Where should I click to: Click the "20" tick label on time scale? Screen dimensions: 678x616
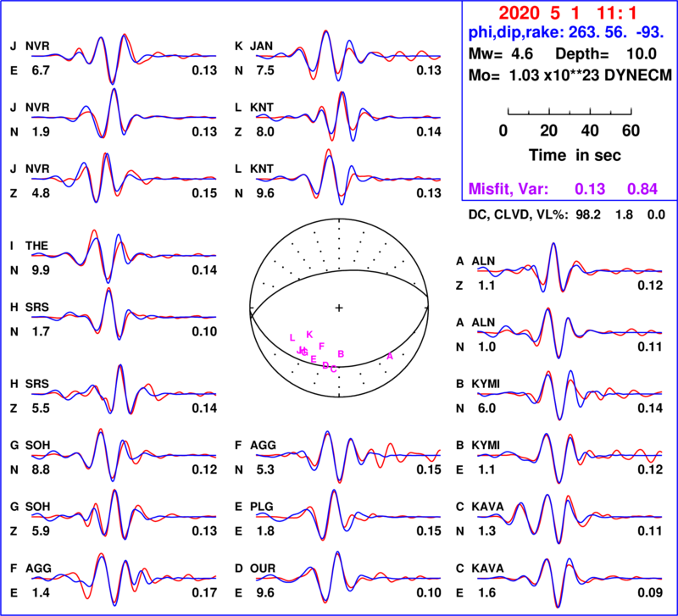point(548,130)
